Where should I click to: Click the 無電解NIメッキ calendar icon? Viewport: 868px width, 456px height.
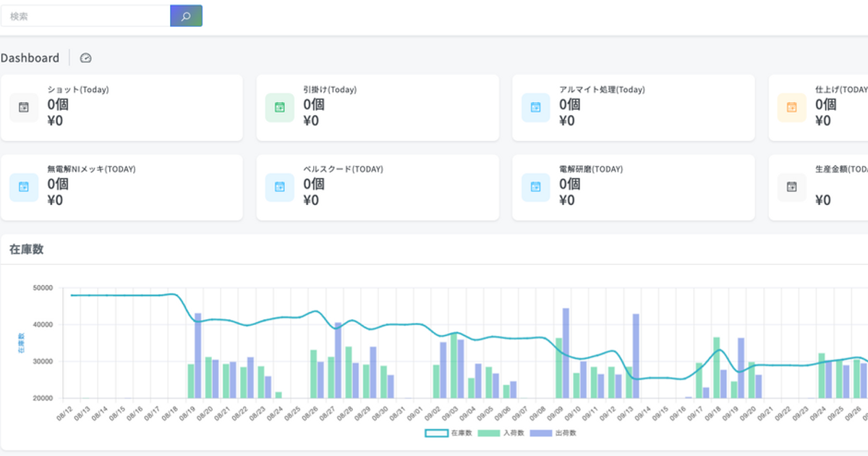pyautogui.click(x=24, y=187)
